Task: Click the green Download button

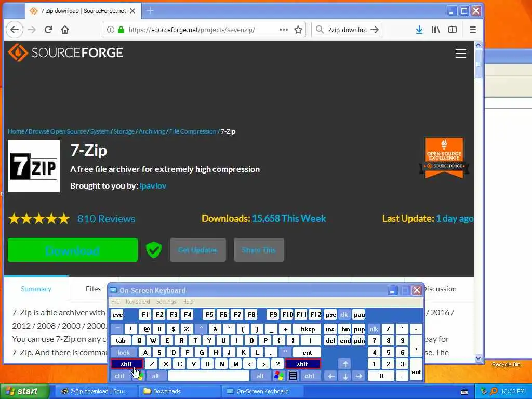Action: 73,250
